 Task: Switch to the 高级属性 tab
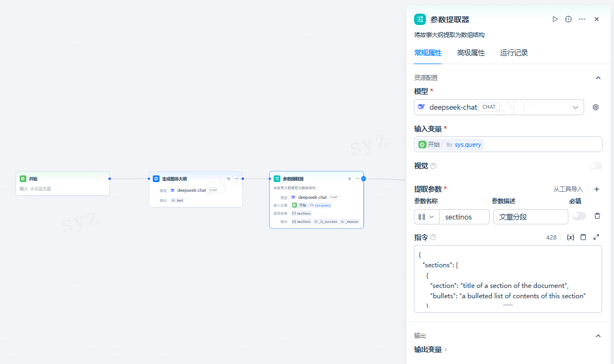(x=471, y=53)
